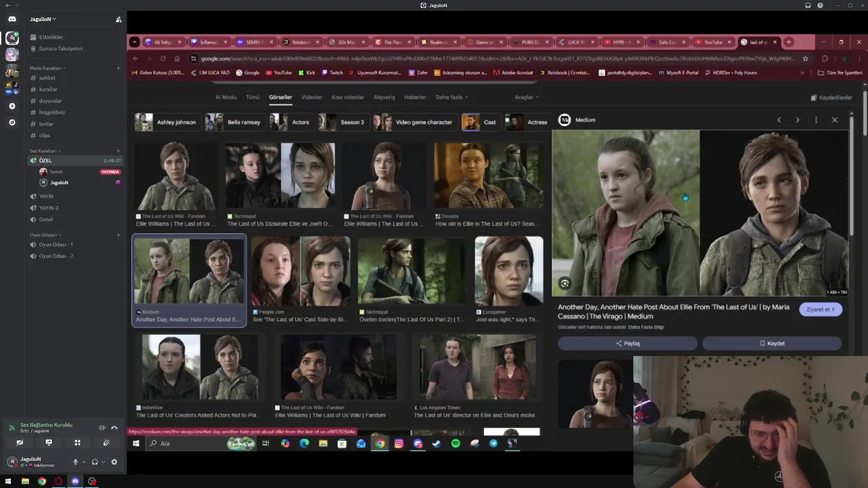Open member list icon beside server name

click(119, 19)
